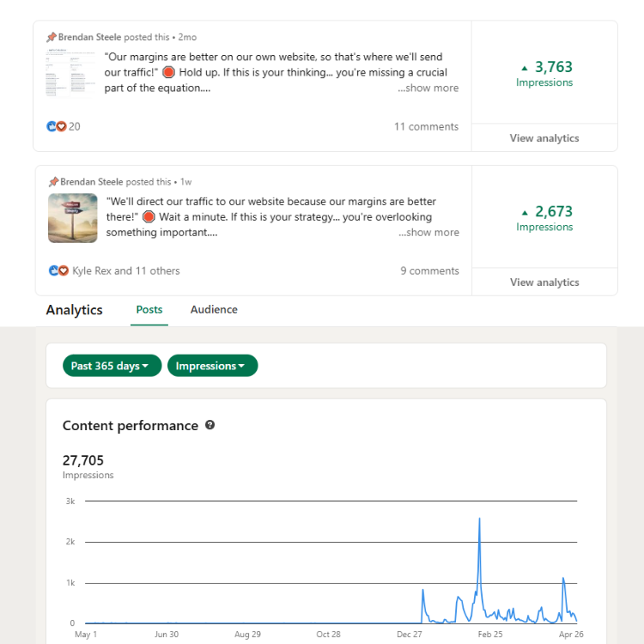Screen dimensions: 644x644
Task: Click the pin icon on the 2mo post
Action: pos(52,38)
